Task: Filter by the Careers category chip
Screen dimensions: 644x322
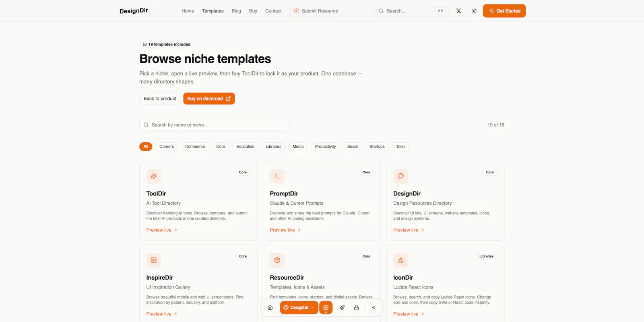Action: [167, 147]
